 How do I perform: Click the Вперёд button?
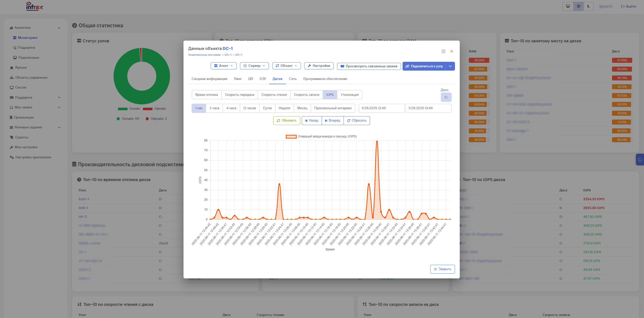333,121
